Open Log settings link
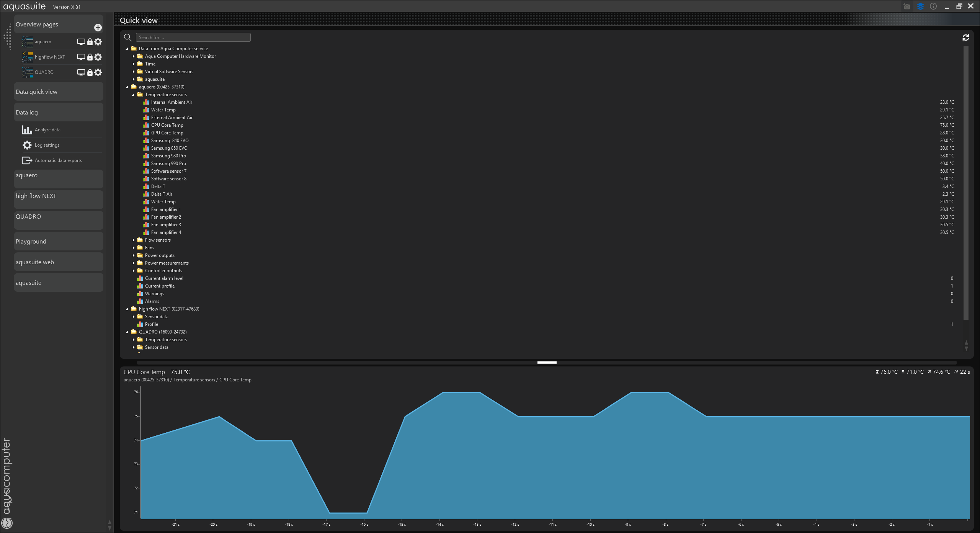 (47, 145)
